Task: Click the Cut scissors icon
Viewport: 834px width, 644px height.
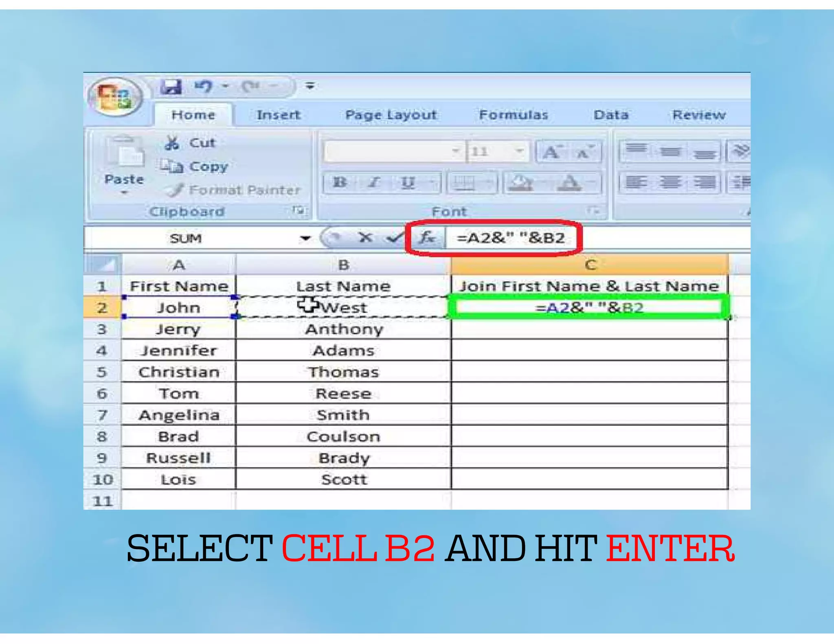Action: 172,143
